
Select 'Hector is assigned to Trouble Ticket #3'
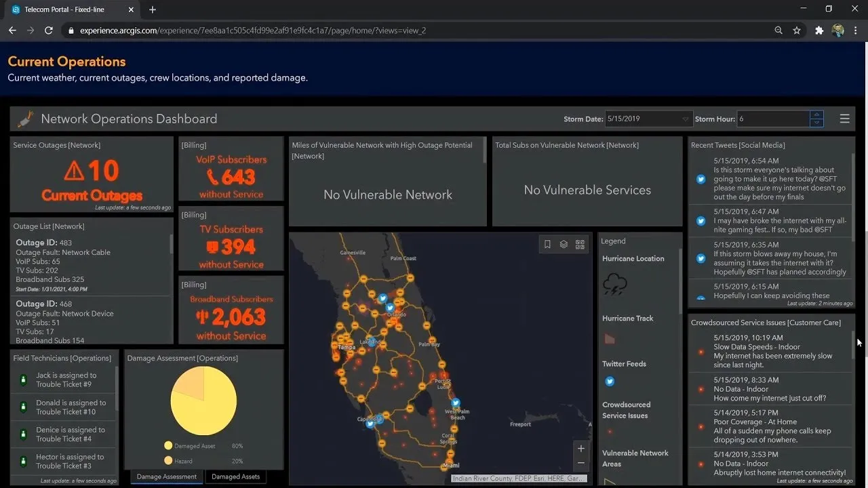pos(63,462)
